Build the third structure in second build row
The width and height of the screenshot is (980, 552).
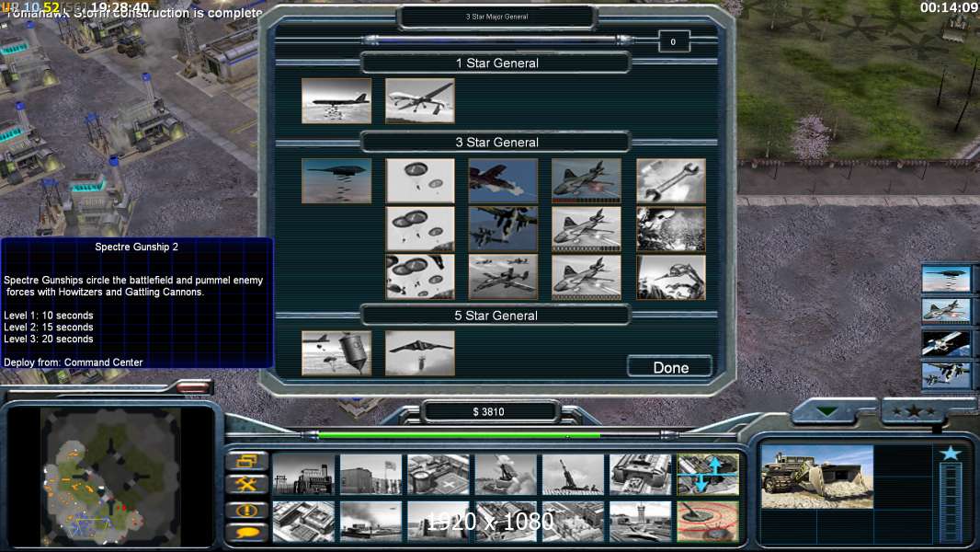tap(439, 521)
